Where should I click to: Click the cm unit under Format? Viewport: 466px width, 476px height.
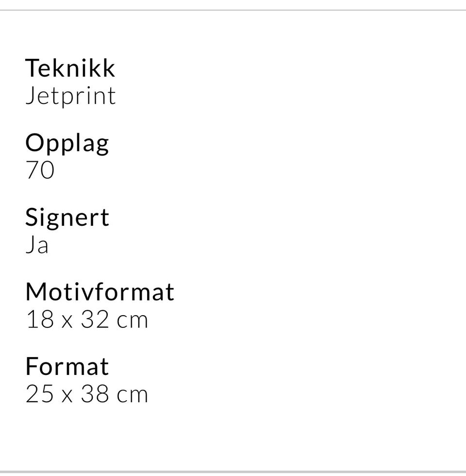click(132, 395)
